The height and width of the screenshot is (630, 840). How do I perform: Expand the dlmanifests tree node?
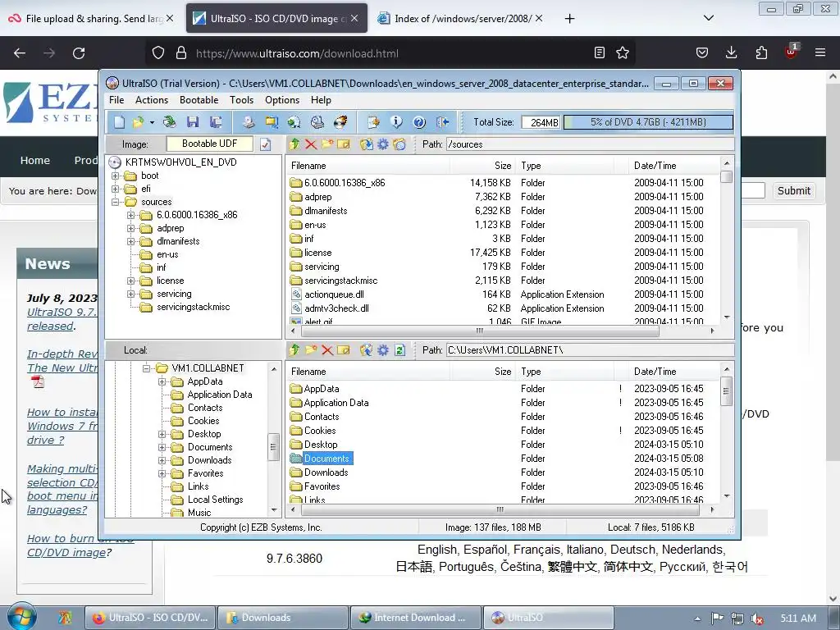click(x=130, y=242)
